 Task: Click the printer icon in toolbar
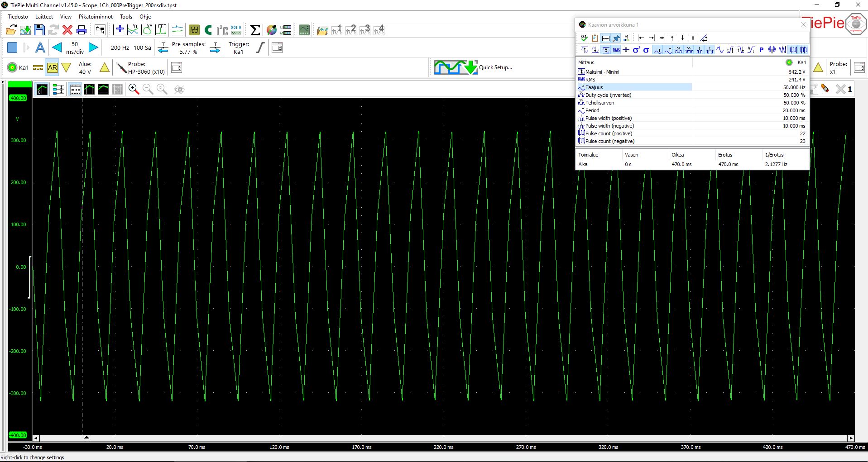(82, 30)
